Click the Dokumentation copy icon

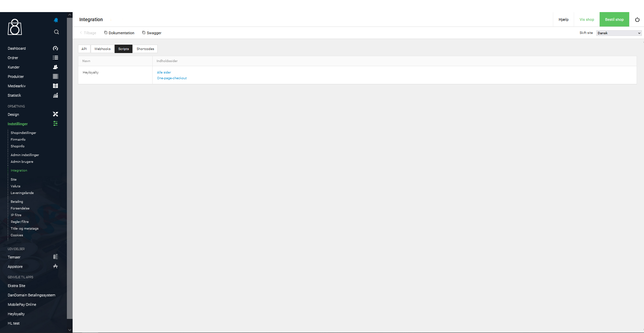106,33
